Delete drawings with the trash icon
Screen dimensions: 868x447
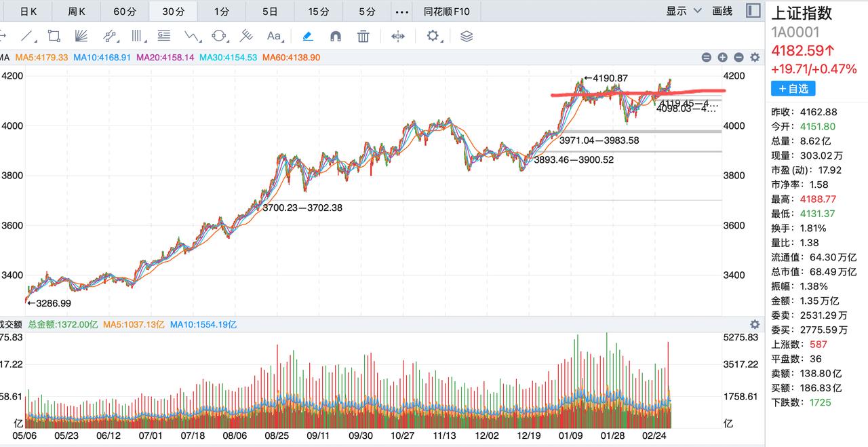[x=363, y=36]
